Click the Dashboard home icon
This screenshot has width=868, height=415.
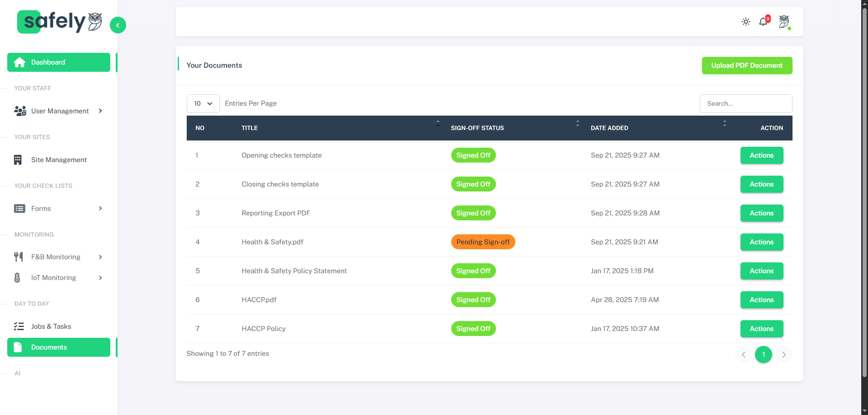(x=19, y=62)
